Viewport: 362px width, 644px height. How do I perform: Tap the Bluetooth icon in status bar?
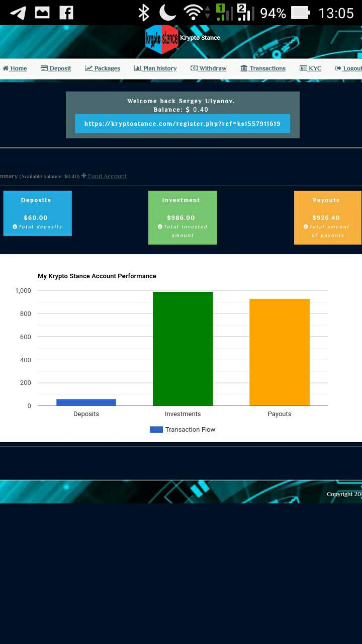144,13
